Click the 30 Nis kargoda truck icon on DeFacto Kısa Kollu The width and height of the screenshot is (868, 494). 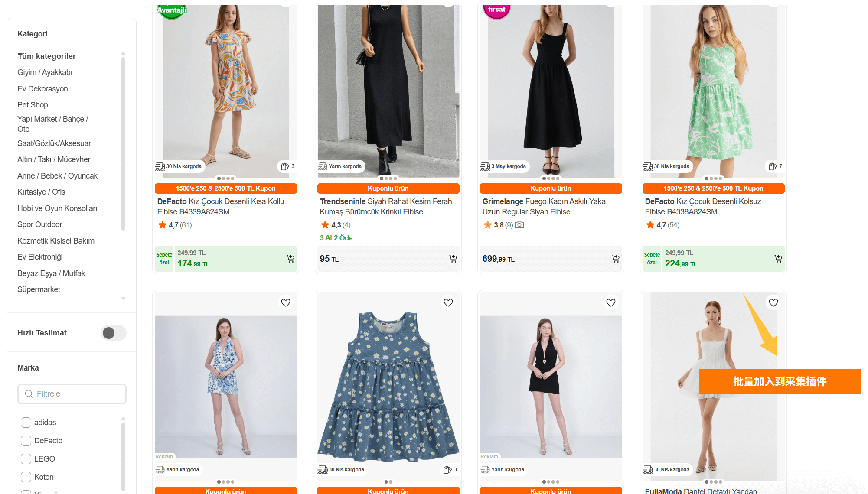click(160, 166)
